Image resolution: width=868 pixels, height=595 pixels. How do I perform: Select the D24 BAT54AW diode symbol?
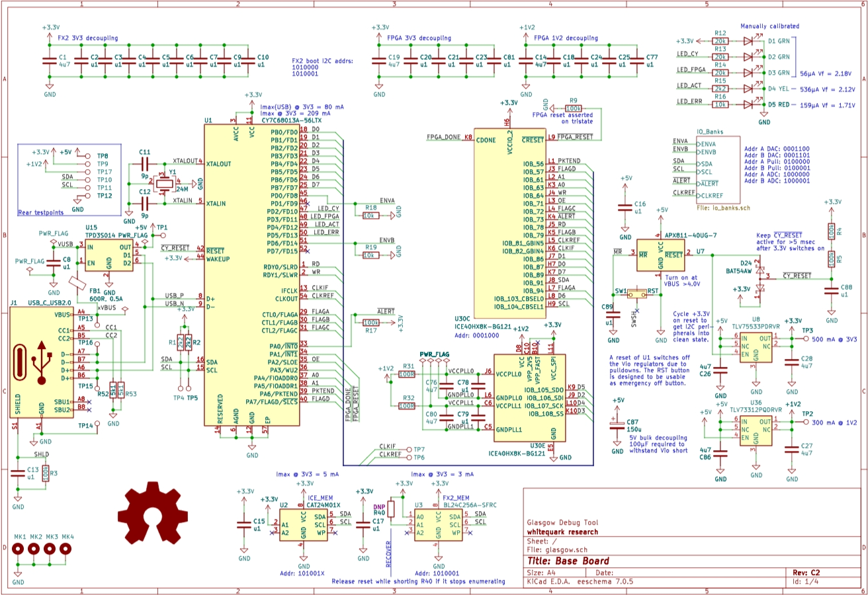pos(761,280)
